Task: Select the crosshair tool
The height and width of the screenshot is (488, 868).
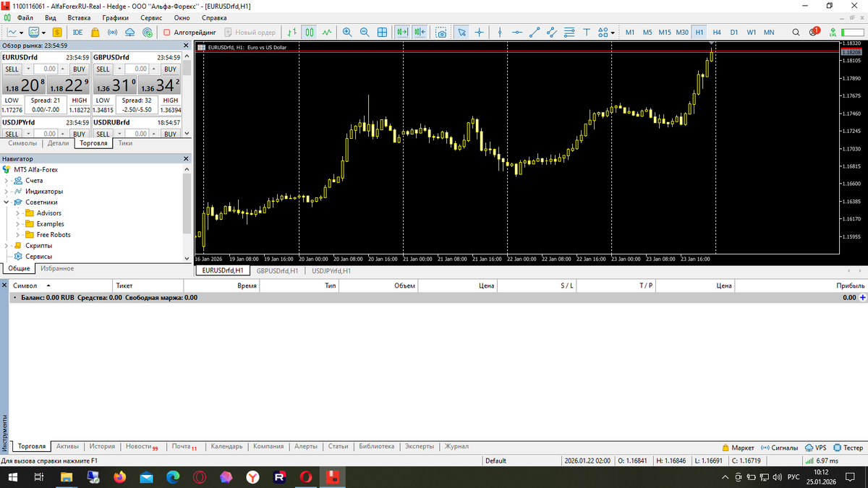Action: coord(479,33)
